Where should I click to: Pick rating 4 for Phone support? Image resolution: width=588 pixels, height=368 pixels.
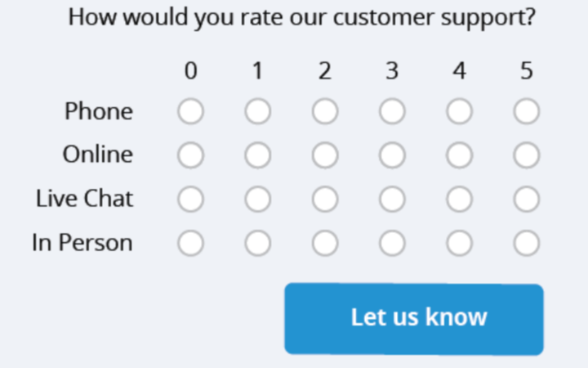pyautogui.click(x=459, y=111)
